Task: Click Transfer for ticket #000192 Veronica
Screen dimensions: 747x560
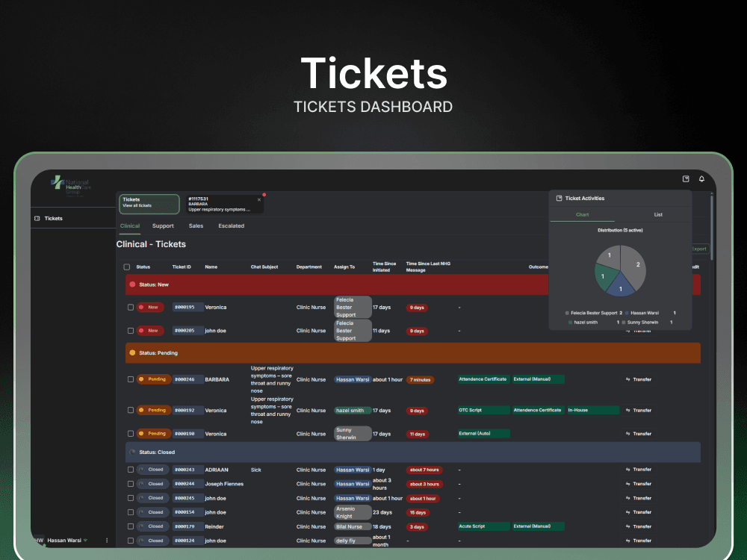Action: click(639, 410)
